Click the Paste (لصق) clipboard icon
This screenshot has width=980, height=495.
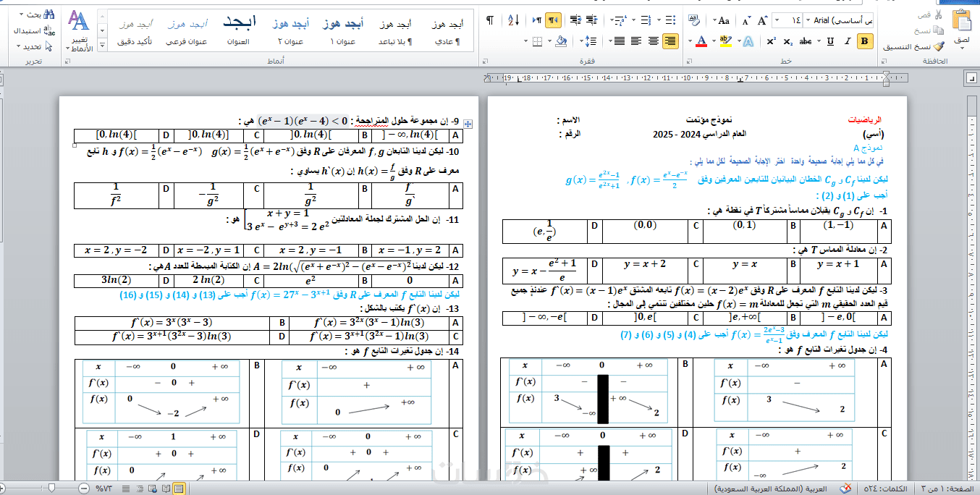(962, 21)
